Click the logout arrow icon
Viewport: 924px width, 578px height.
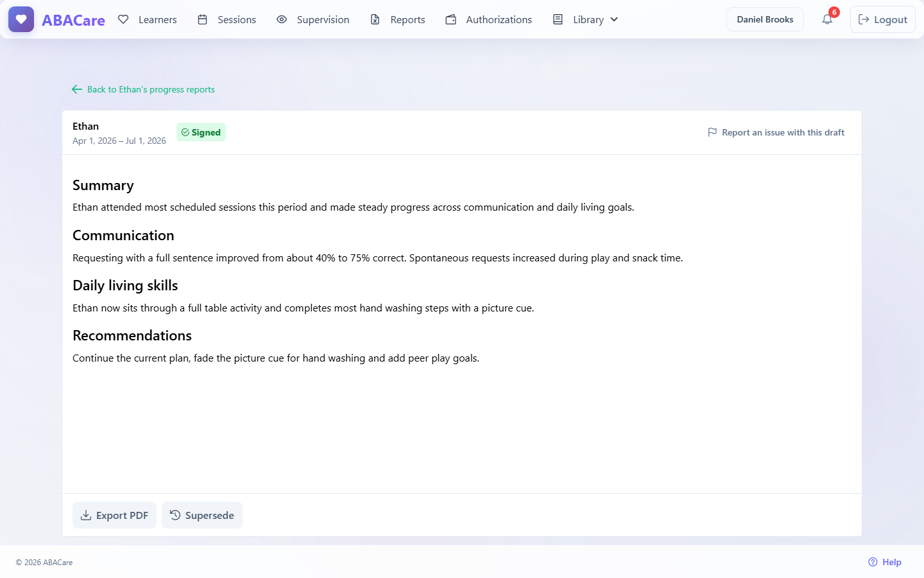point(864,19)
